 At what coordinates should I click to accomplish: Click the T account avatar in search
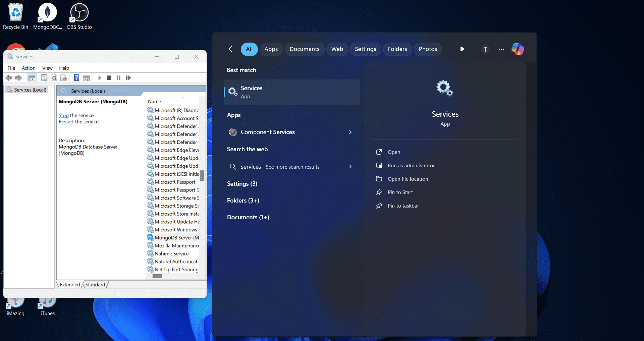click(x=485, y=49)
